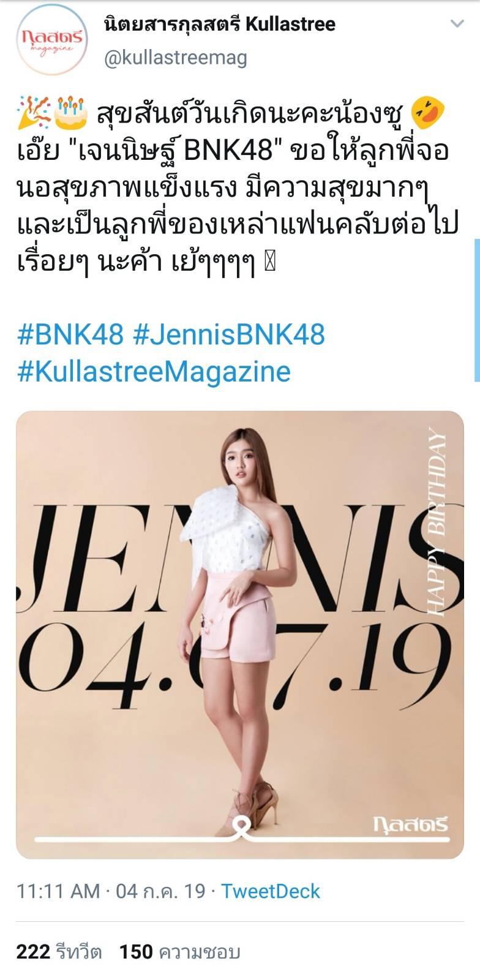Open the #JennisBNK48 hashtag

pyautogui.click(x=228, y=335)
